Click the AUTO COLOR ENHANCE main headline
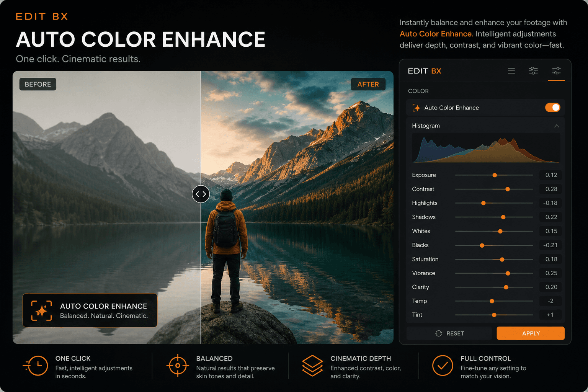 pos(140,39)
